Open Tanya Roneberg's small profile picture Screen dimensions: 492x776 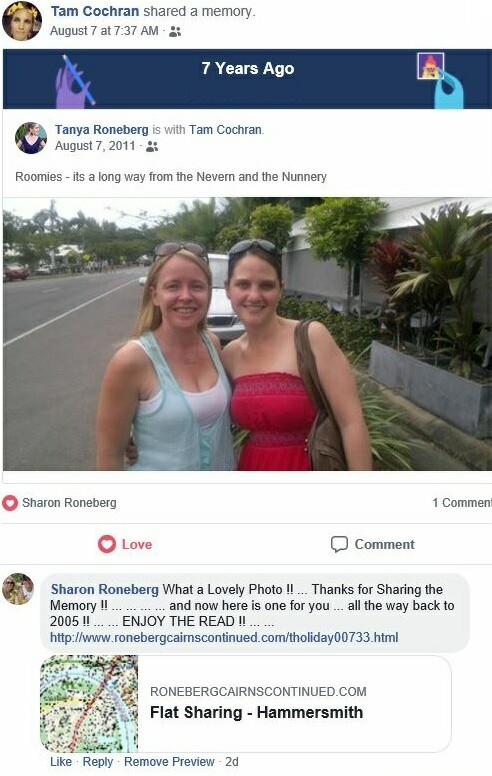point(31,138)
